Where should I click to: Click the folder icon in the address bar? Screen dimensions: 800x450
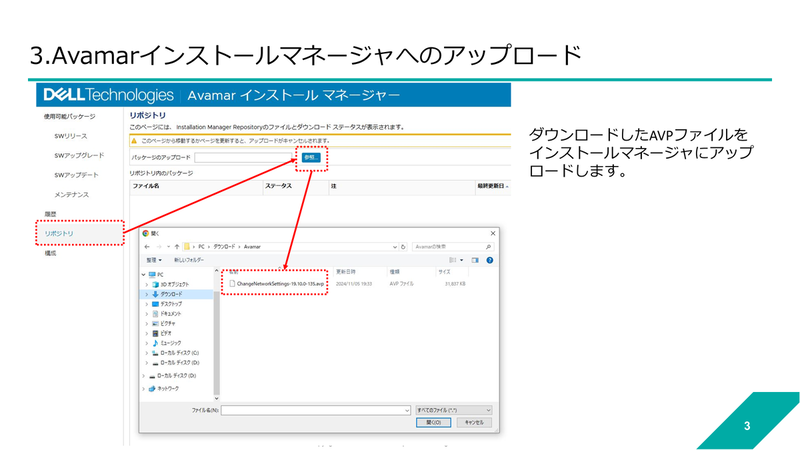[187, 247]
